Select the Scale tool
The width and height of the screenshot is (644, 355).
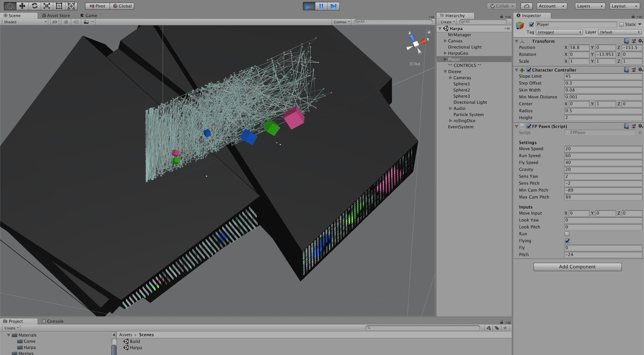47,6
